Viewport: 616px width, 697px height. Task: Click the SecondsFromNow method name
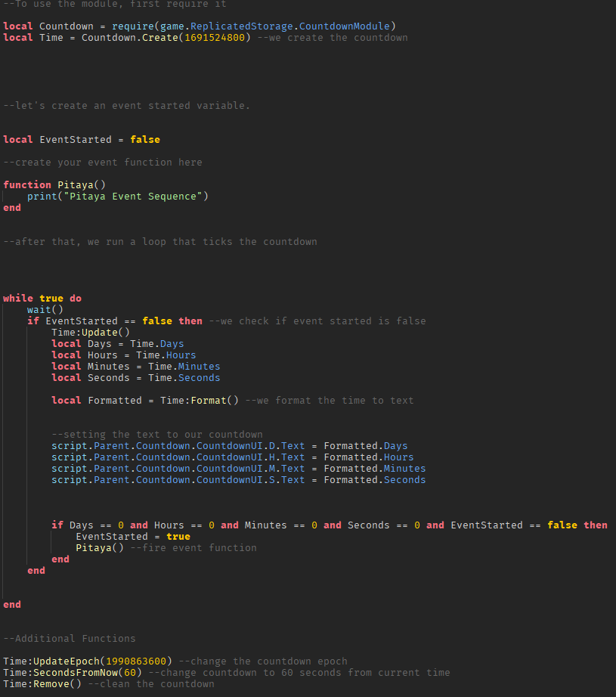[76, 673]
